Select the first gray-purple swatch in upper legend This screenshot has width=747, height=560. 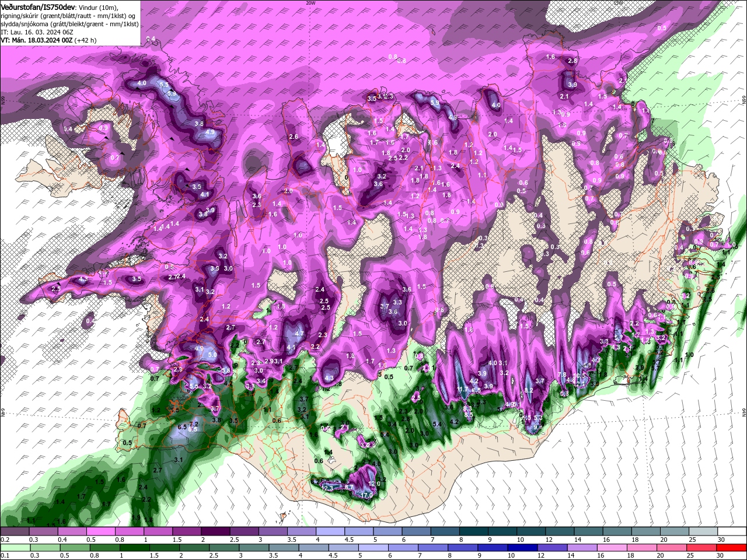15,531
